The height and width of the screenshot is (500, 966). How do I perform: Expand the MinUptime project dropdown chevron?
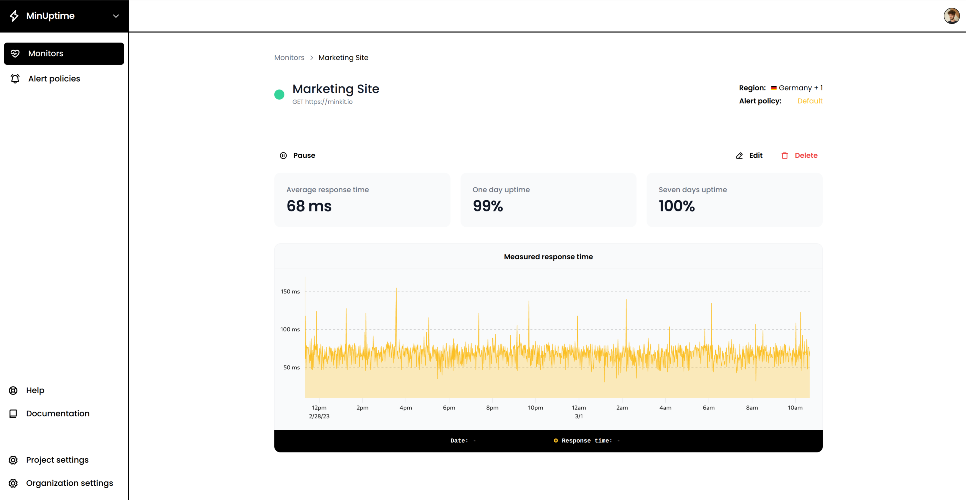[x=116, y=16]
